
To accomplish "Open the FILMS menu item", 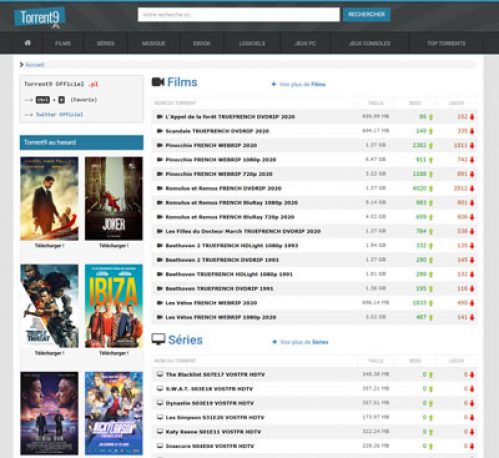I will [x=63, y=43].
